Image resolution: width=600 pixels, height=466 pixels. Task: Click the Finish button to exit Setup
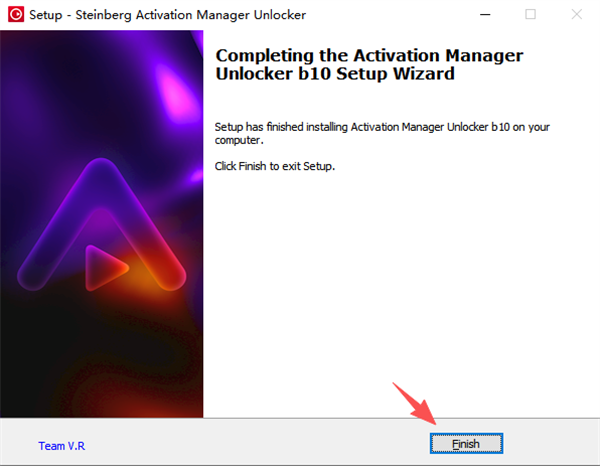466,444
